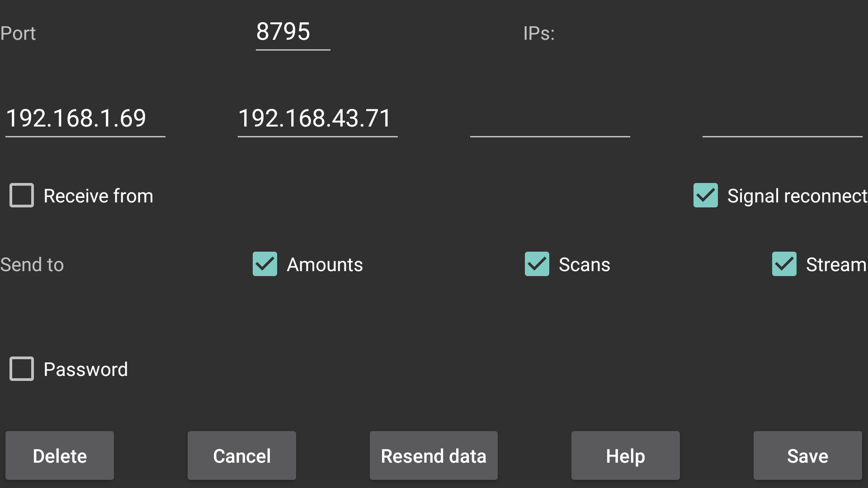Press the Save button
Viewport: 868px width, 488px height.
807,456
